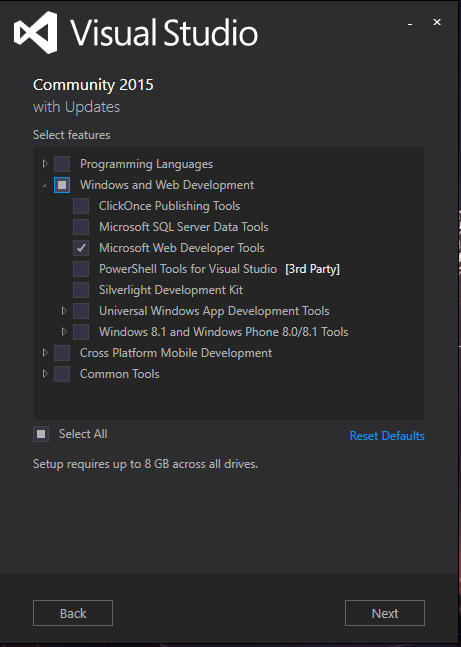Click the [3rd Party] tag
The image size is (461, 647).
tap(312, 269)
